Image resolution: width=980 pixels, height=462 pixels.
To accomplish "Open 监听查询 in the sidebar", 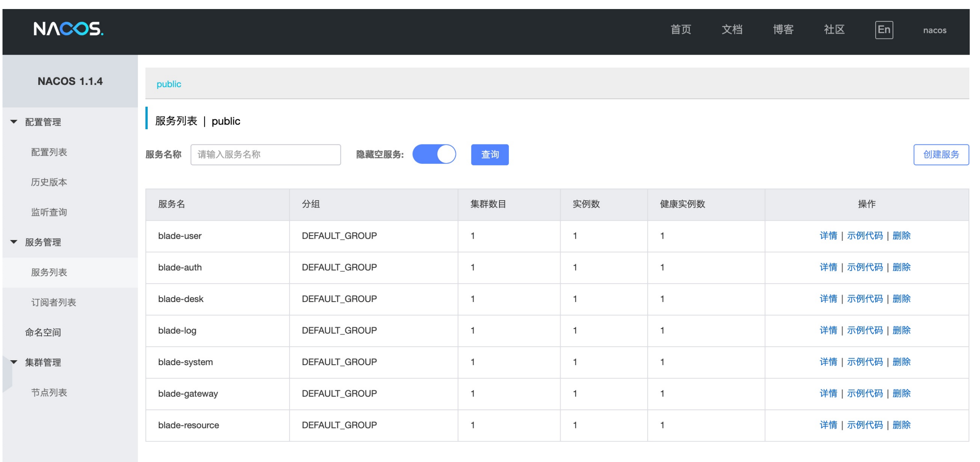I will point(49,212).
